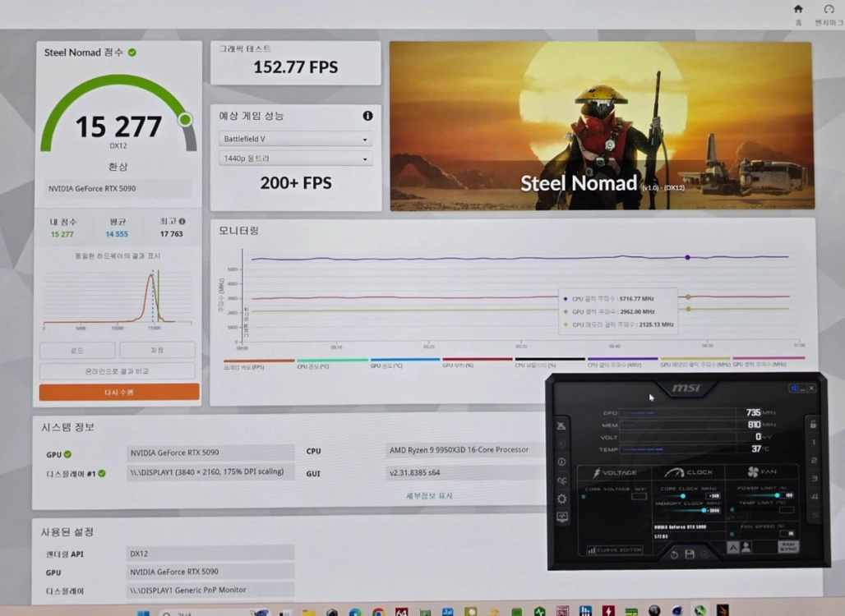The height and width of the screenshot is (616, 845).
Task: Select Afterburner profile slot 3
Action: pyautogui.click(x=815, y=479)
